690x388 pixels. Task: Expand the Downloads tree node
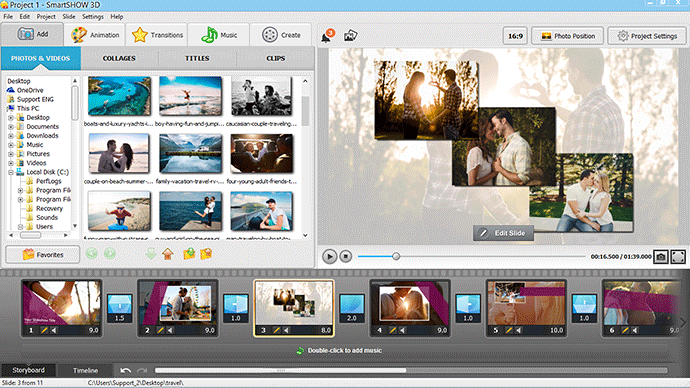pyautogui.click(x=11, y=136)
